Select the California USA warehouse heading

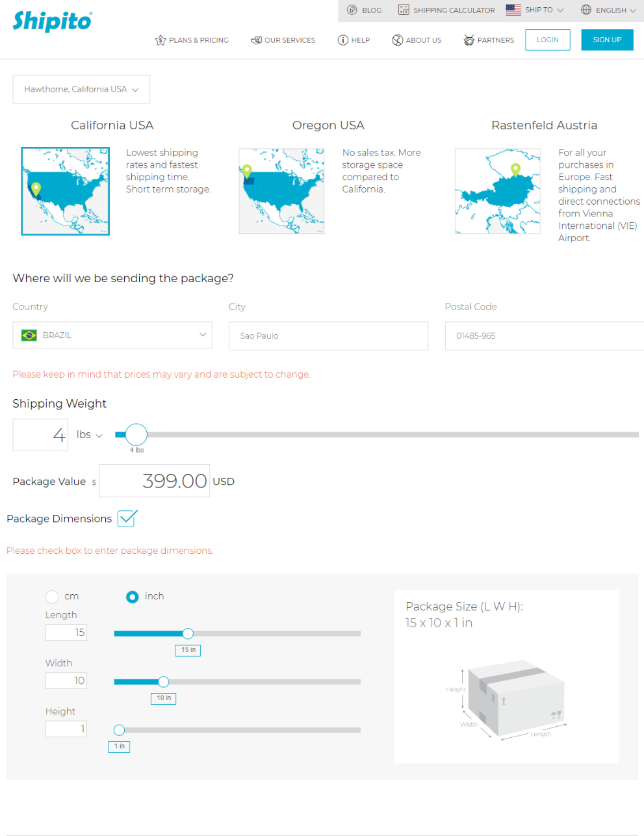112,125
